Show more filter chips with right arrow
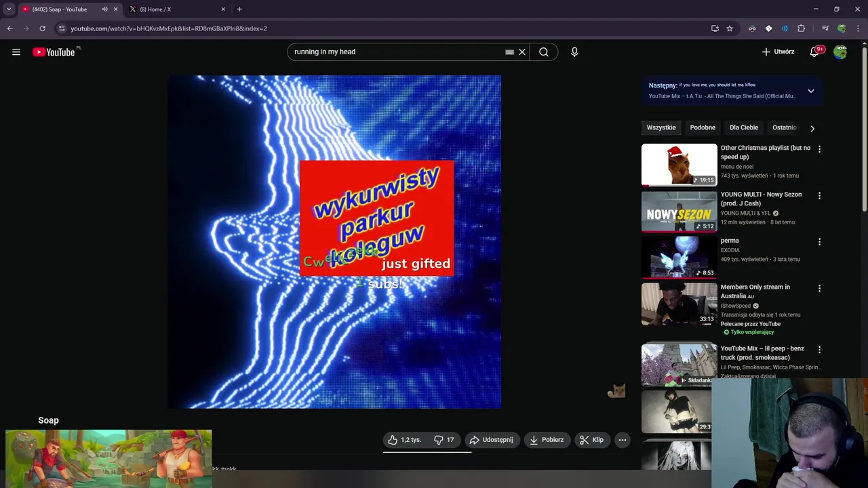 pos(812,128)
